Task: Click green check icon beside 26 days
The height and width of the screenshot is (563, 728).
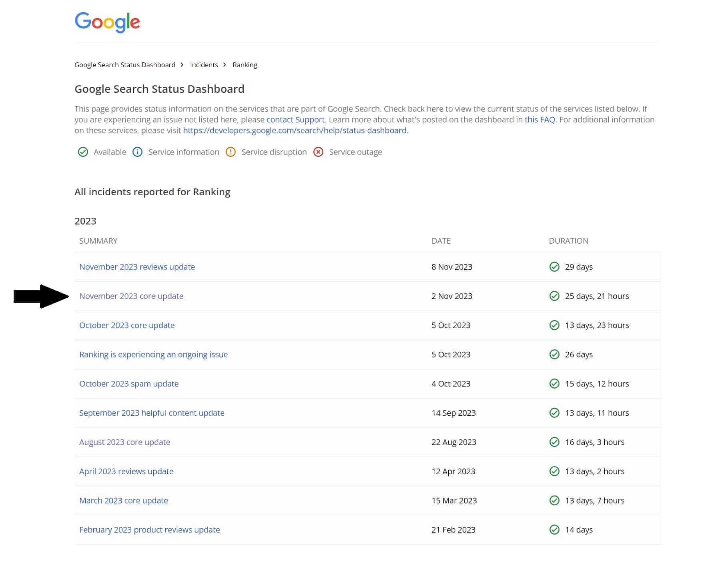Action: coord(554,355)
